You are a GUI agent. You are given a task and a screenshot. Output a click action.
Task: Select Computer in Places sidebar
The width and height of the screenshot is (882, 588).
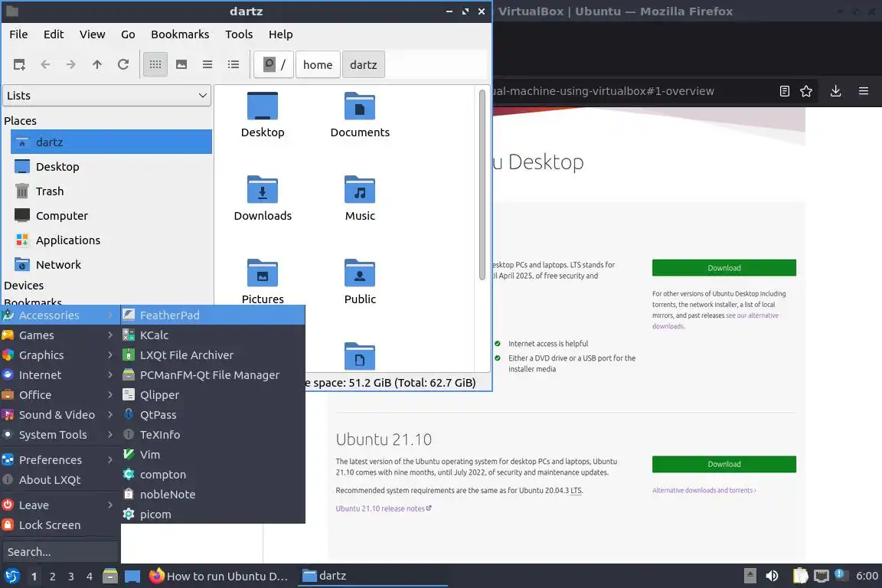[111, 215]
